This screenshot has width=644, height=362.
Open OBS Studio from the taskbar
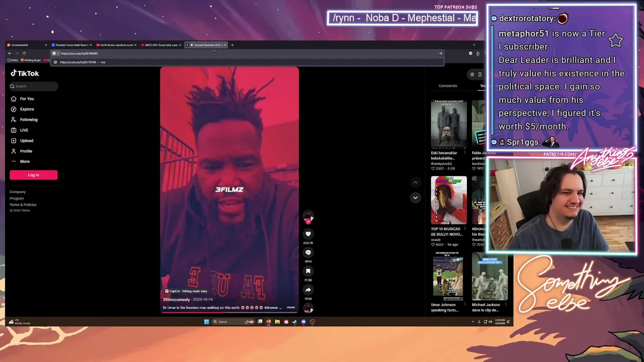[312, 322]
